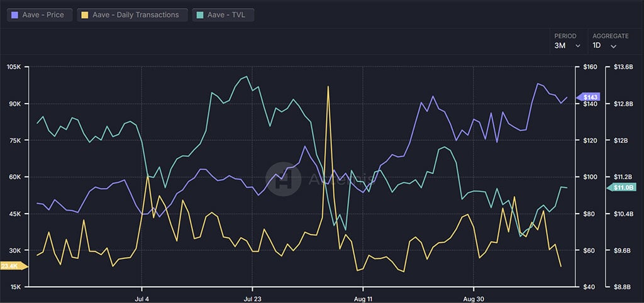Click the PERIOD label text
This screenshot has width=644, height=303.
point(565,36)
